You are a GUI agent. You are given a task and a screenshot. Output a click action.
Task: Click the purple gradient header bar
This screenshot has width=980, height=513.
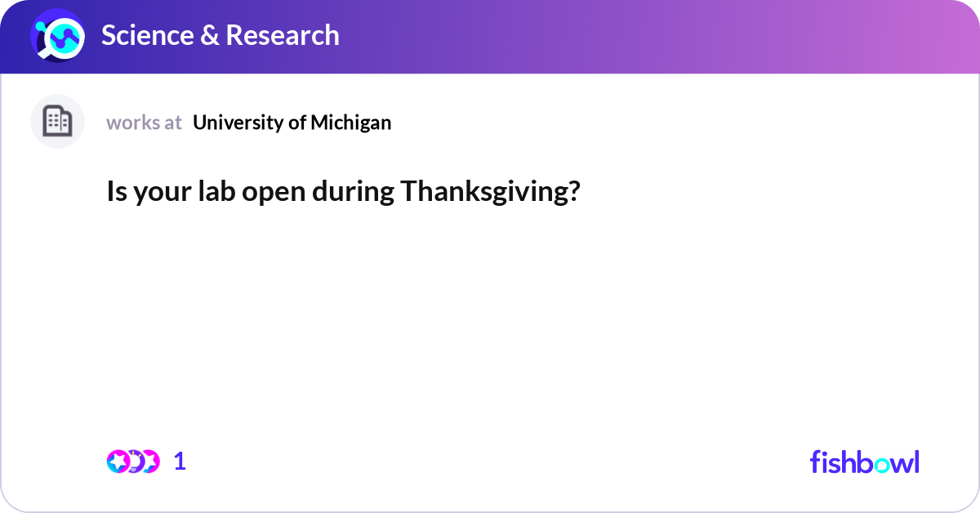pyautogui.click(x=572, y=36)
